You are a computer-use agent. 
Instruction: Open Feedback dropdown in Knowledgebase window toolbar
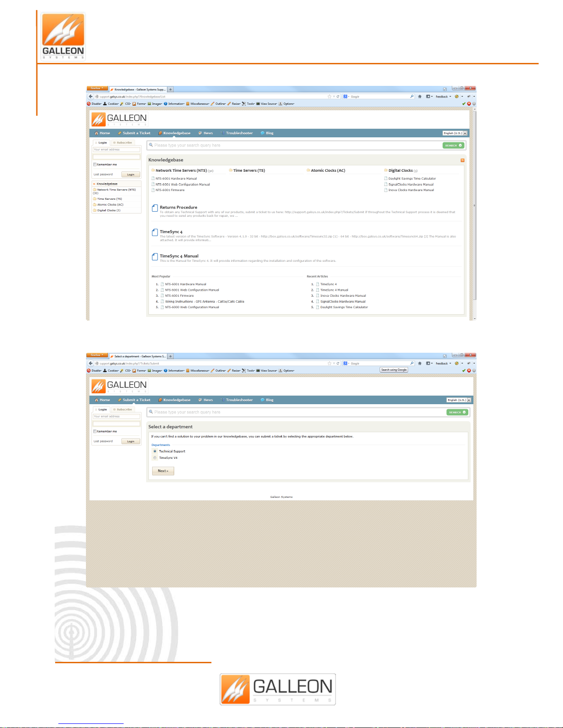[x=443, y=96]
